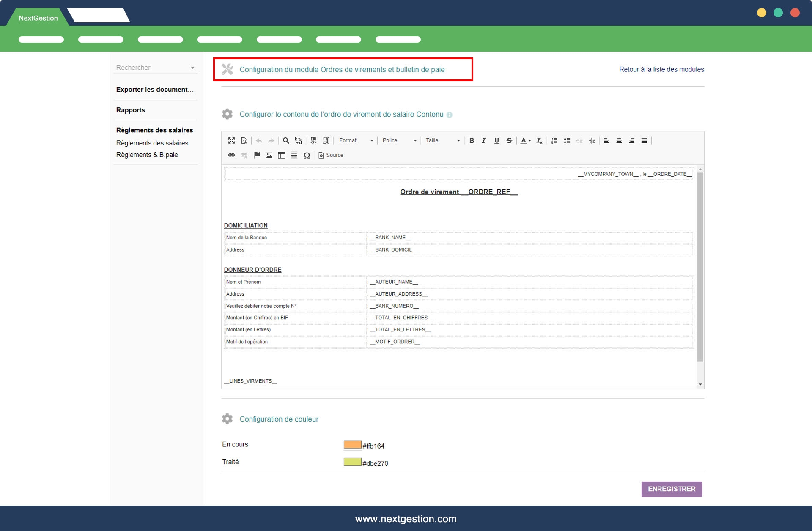The image size is (812, 531).
Task: Expand the Taille size dropdown
Action: (442, 141)
